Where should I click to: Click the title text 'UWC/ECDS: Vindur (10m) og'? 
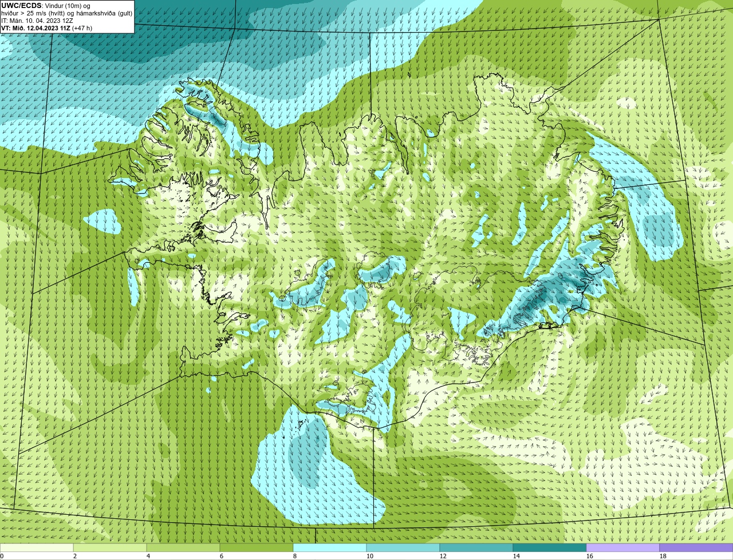[x=46, y=6]
